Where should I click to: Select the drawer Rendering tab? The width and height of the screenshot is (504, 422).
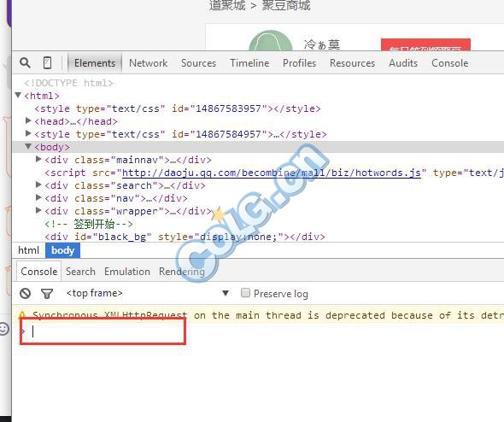coord(182,272)
